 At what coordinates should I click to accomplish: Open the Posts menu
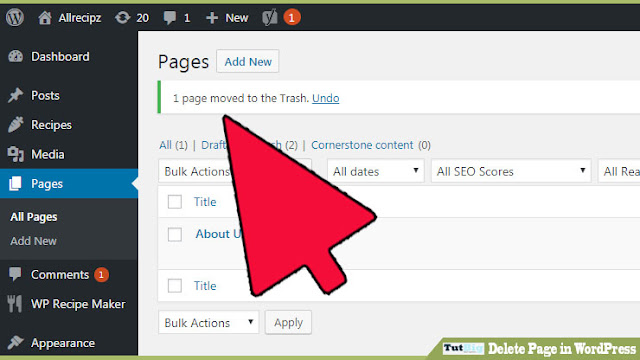pos(45,96)
